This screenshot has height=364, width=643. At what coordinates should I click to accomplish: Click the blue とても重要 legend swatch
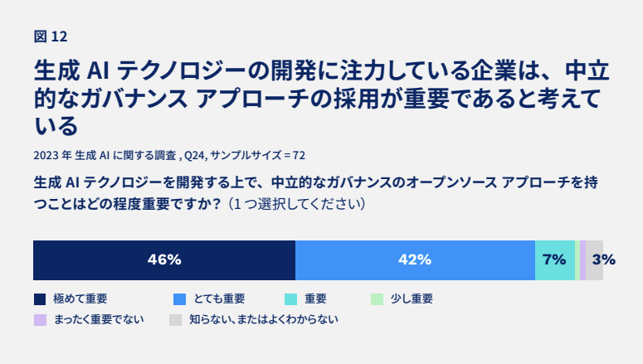coord(179,299)
